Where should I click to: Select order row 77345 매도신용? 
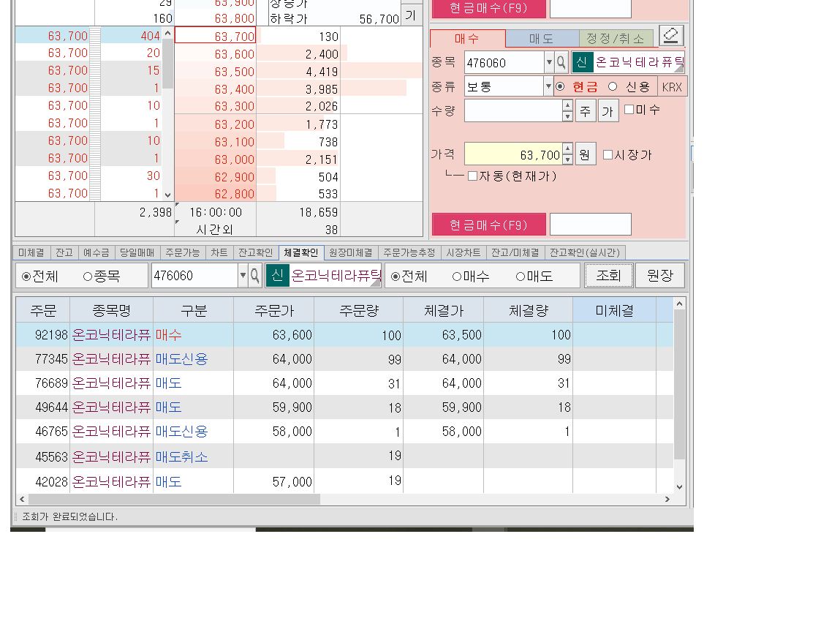[x=344, y=359]
